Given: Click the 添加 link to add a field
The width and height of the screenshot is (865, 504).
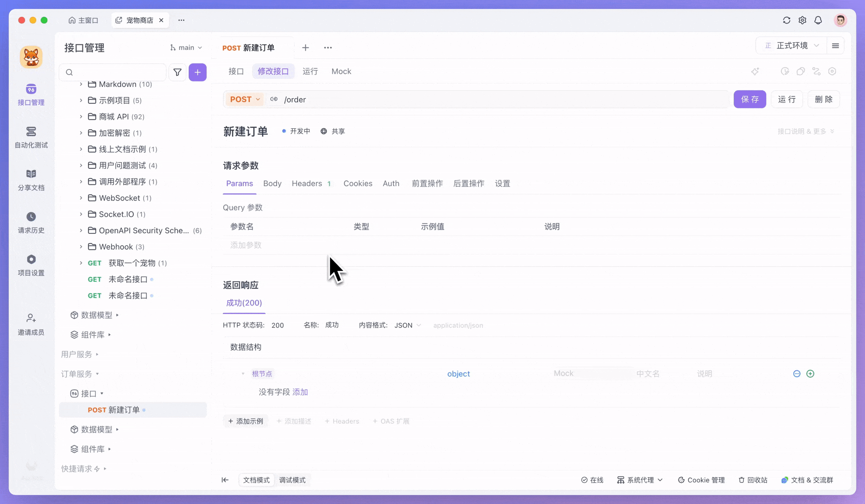Looking at the screenshot, I should 300,392.
